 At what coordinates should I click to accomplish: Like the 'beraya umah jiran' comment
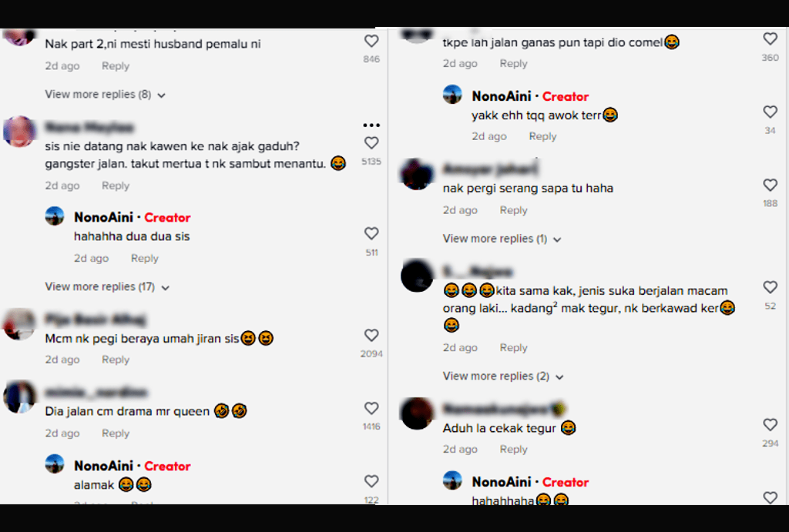[x=371, y=336]
